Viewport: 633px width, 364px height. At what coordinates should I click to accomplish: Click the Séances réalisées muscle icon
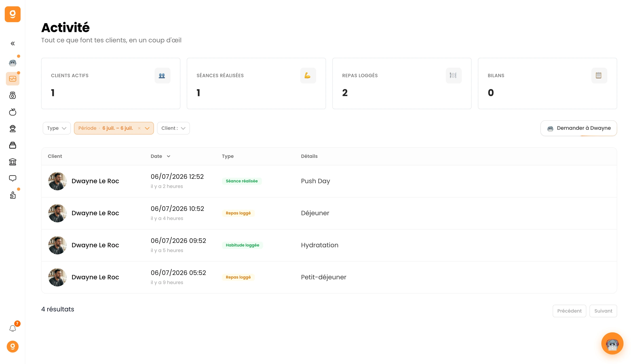(308, 76)
